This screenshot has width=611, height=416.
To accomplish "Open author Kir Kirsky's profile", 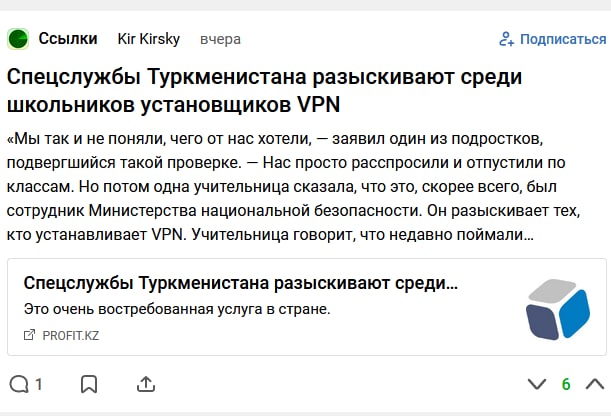I will tap(149, 39).
